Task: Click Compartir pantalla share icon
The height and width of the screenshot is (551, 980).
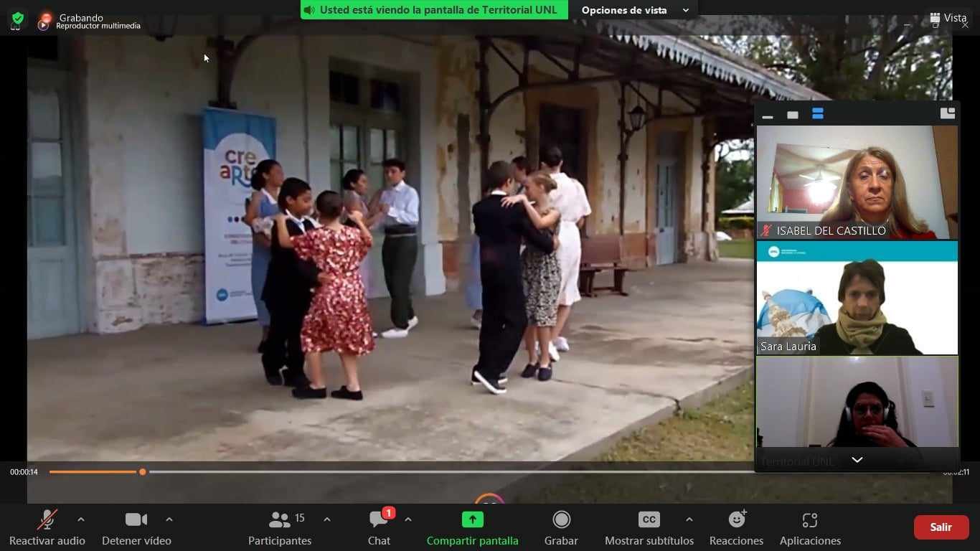Action: pyautogui.click(x=472, y=519)
